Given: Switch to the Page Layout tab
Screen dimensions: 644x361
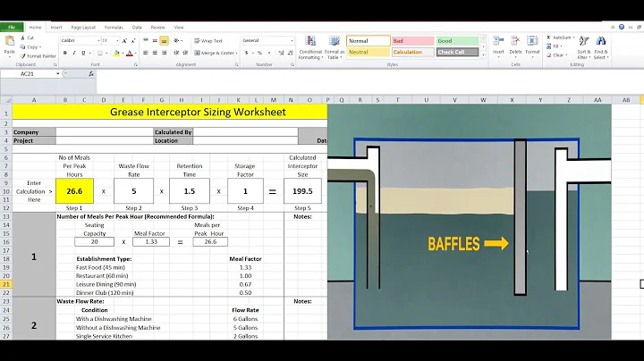Looking at the screenshot, I should pyautogui.click(x=83, y=28).
